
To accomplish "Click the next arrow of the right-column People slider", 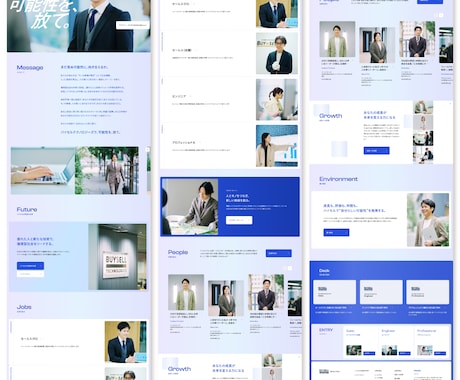I will (x=441, y=15).
